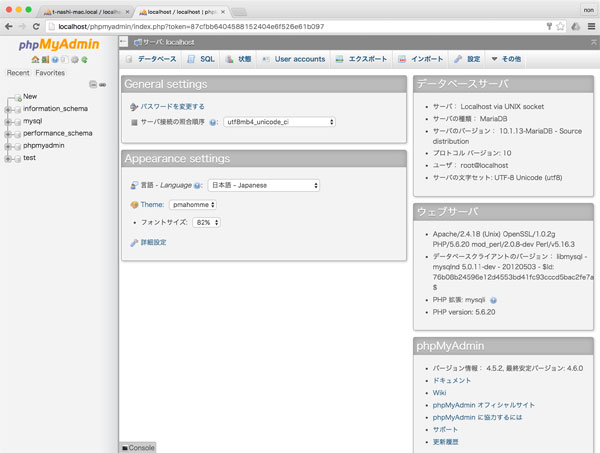Screen dimensions: 600x453
Task: Open ドキュメント documentation link
Action: coord(452,381)
